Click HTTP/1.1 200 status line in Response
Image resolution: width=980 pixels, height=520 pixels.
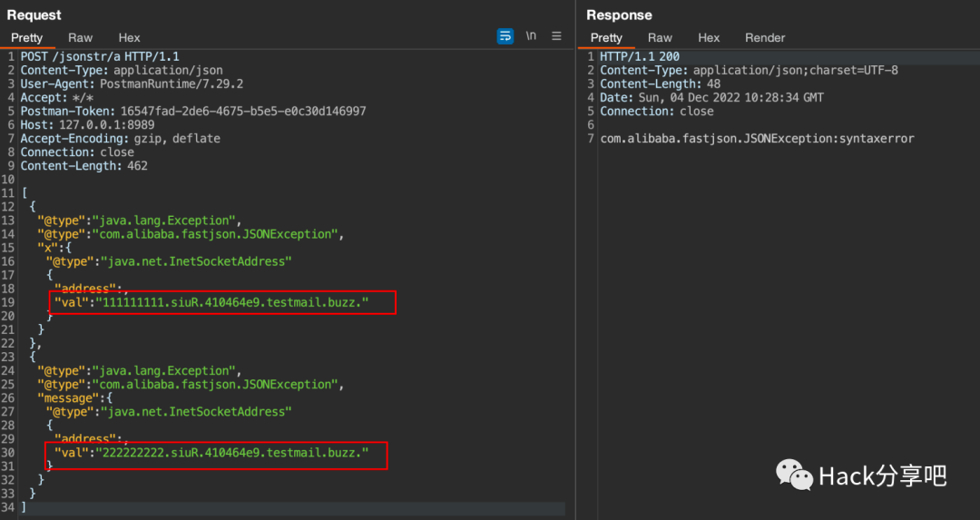coord(640,56)
